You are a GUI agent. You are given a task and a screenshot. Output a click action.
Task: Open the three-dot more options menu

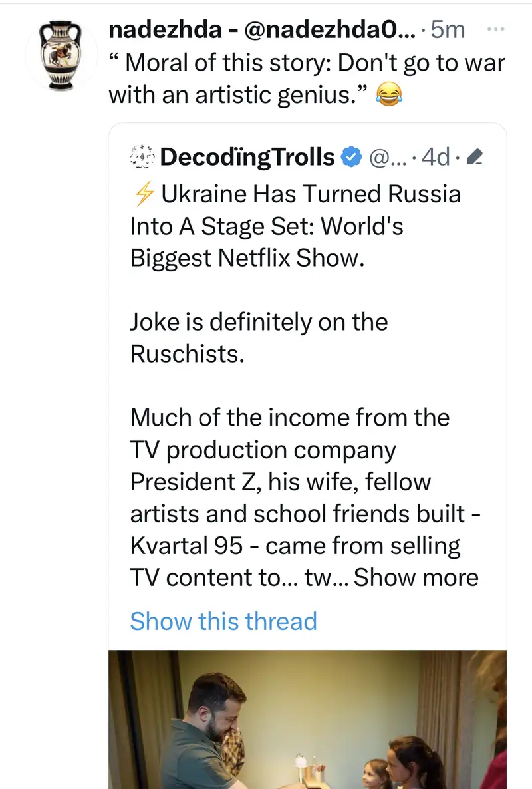coord(496,29)
